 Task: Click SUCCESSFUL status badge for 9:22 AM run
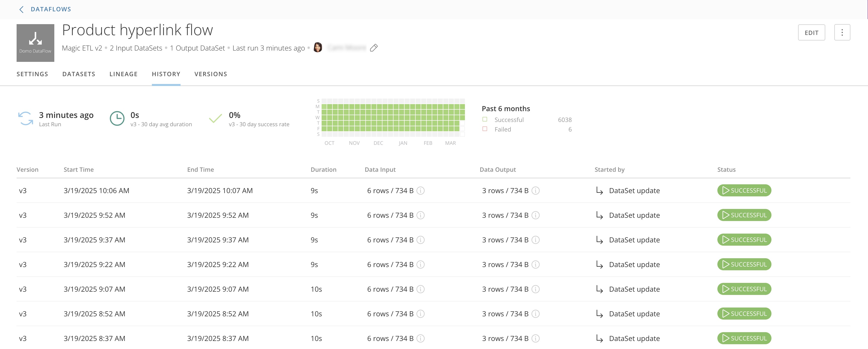[744, 264]
